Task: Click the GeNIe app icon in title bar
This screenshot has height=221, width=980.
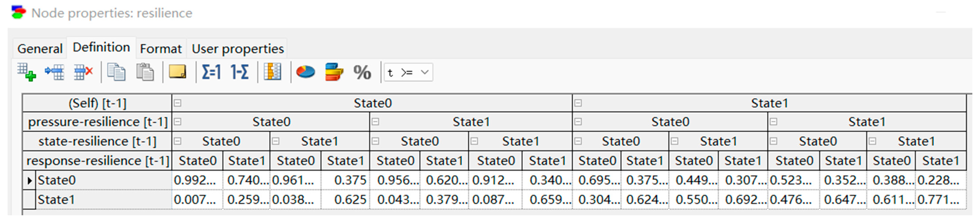Action: pos(18,13)
